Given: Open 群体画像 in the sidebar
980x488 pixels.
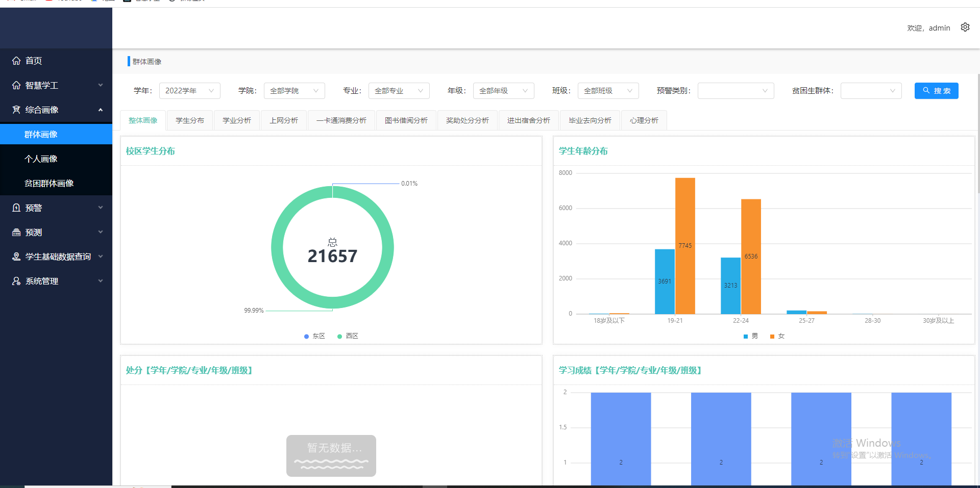Looking at the screenshot, I should click(56, 134).
